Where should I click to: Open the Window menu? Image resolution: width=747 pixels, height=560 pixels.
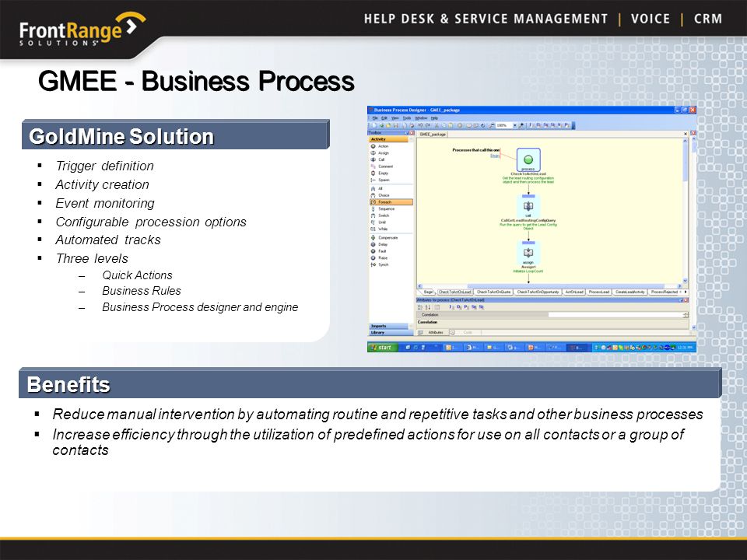pos(421,118)
